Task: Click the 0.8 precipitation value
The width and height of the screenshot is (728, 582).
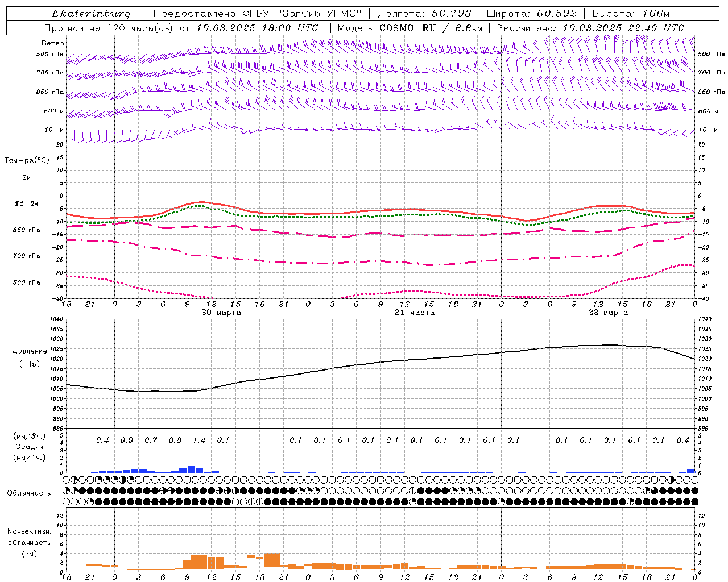Action: pyautogui.click(x=175, y=440)
